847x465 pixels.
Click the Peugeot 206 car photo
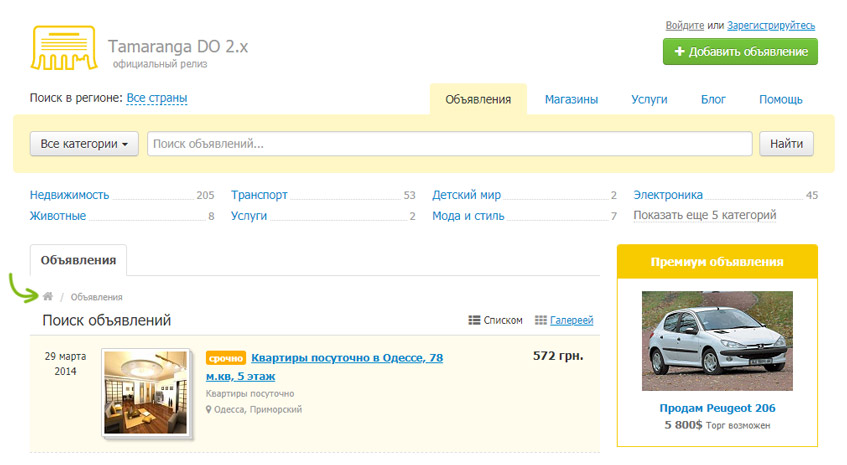(x=717, y=341)
